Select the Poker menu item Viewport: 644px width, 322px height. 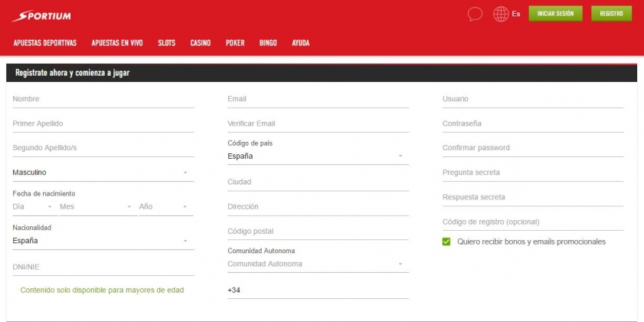(x=235, y=43)
